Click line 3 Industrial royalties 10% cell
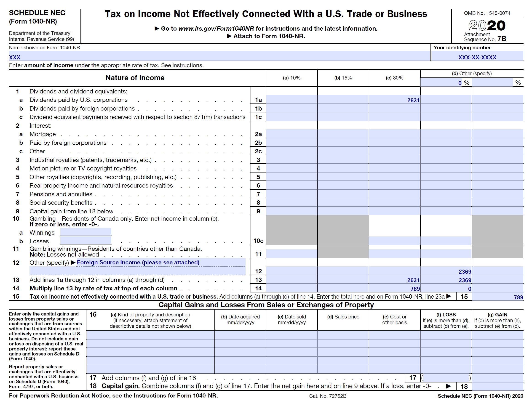Viewport: 532px width, 403px height. tap(292, 159)
